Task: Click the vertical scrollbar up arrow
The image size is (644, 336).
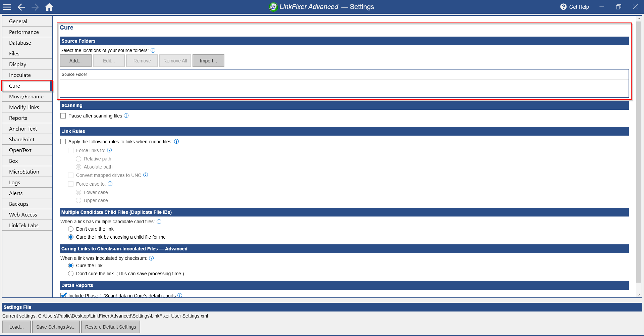Action: [x=639, y=18]
